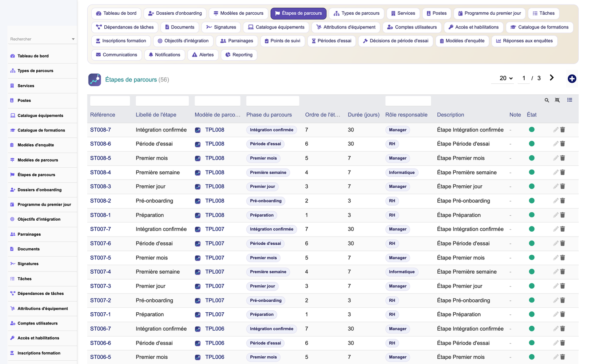Edit row ST008-1 with pencil icon
The height and width of the screenshot is (364, 589).
tap(556, 215)
